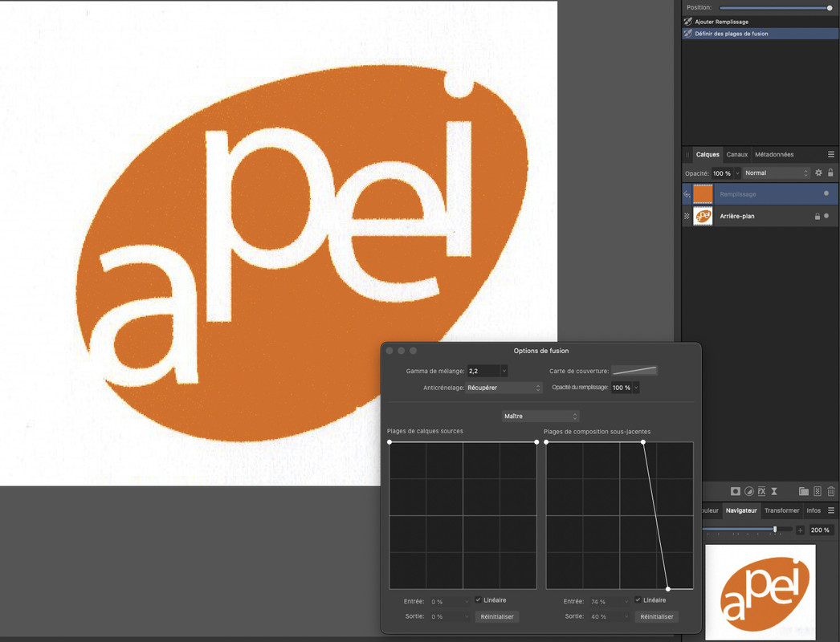Click the history icon beside Ajouter Remplissage
The image size is (840, 642).
coord(688,22)
